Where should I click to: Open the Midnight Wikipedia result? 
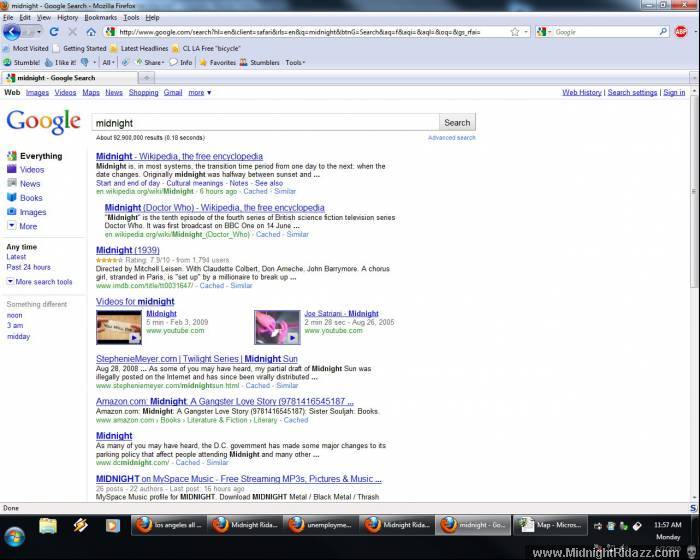click(179, 156)
